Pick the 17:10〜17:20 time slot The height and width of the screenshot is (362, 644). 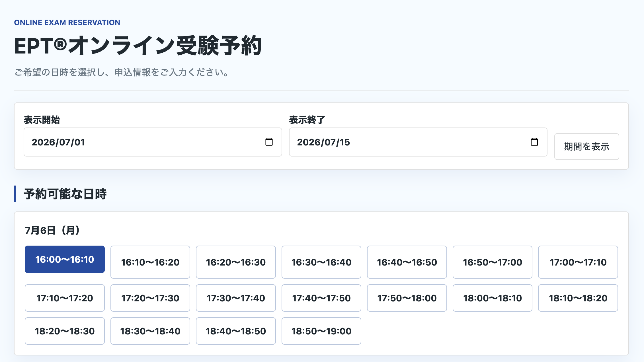65,298
